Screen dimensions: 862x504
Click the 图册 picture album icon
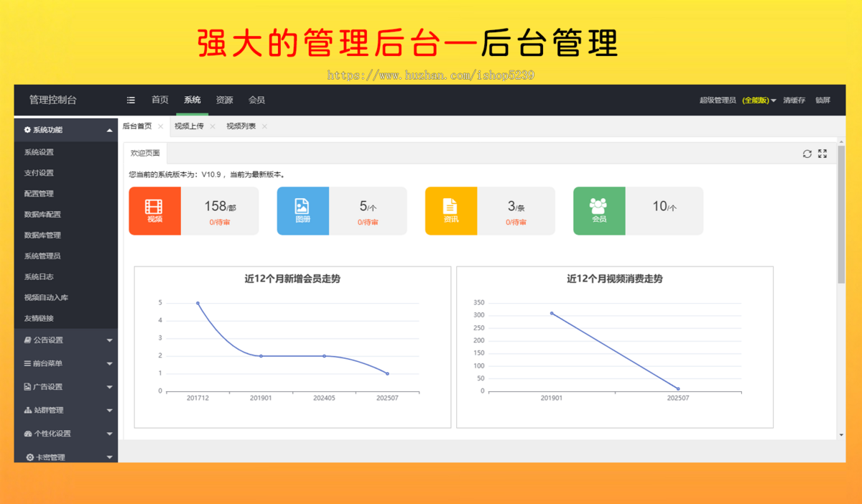pos(302,210)
